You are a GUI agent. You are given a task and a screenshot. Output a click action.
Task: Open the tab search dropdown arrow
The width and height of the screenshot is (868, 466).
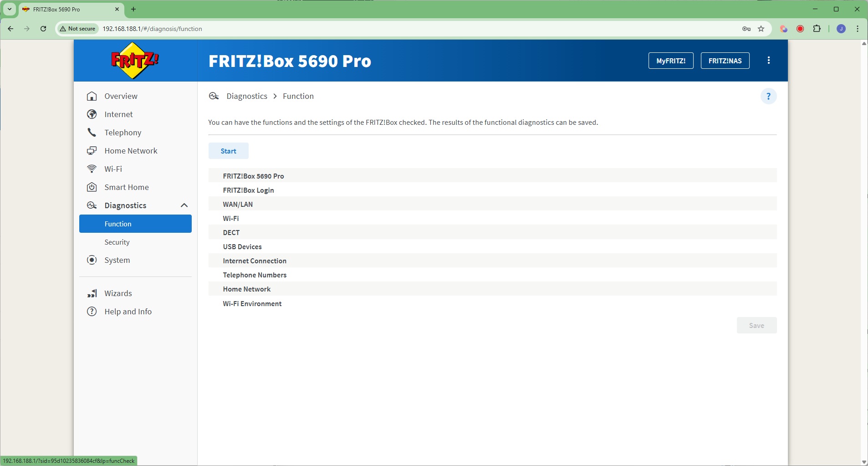(x=10, y=9)
